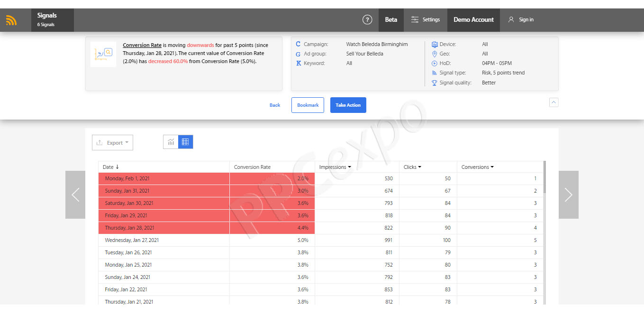Open Settings in the top bar
644x315 pixels.
426,20
